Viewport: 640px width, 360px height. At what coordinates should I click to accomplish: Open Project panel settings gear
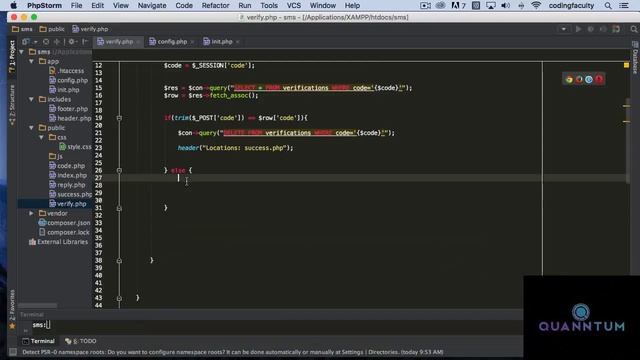pos(72,42)
